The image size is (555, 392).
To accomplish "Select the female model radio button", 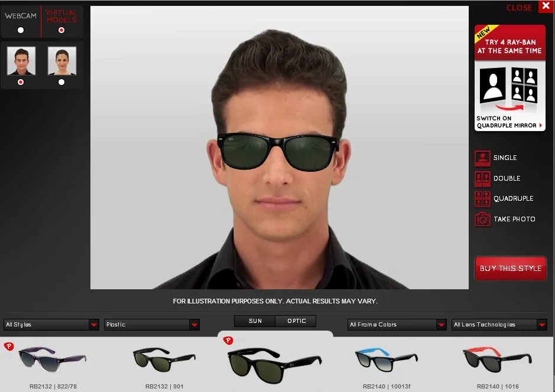I will coord(61,82).
